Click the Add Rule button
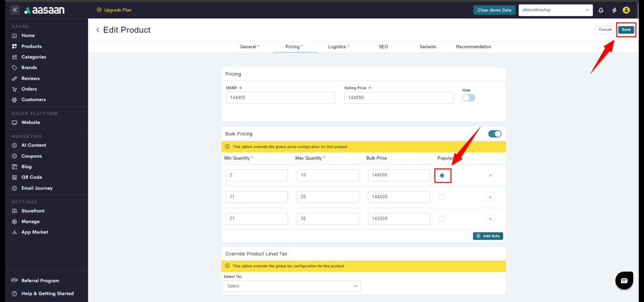Image resolution: width=644 pixels, height=302 pixels. pos(488,236)
